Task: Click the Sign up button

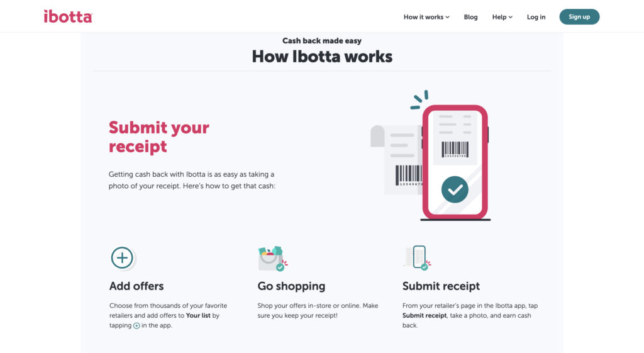Action: coord(579,17)
